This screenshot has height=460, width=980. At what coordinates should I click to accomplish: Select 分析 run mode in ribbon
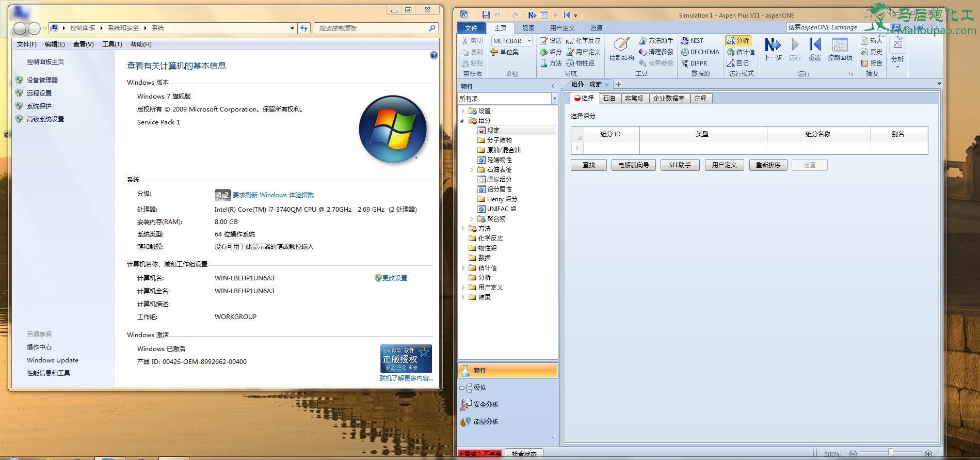tap(738, 41)
